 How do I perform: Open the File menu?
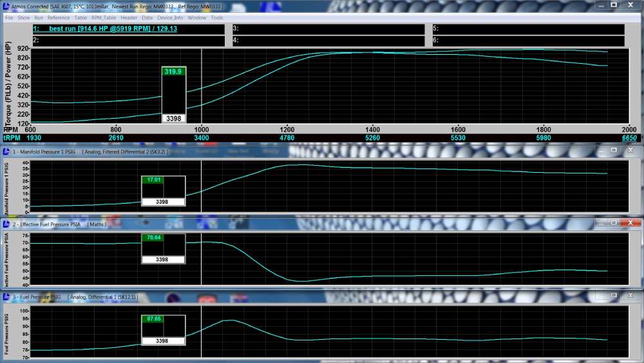pyautogui.click(x=9, y=17)
